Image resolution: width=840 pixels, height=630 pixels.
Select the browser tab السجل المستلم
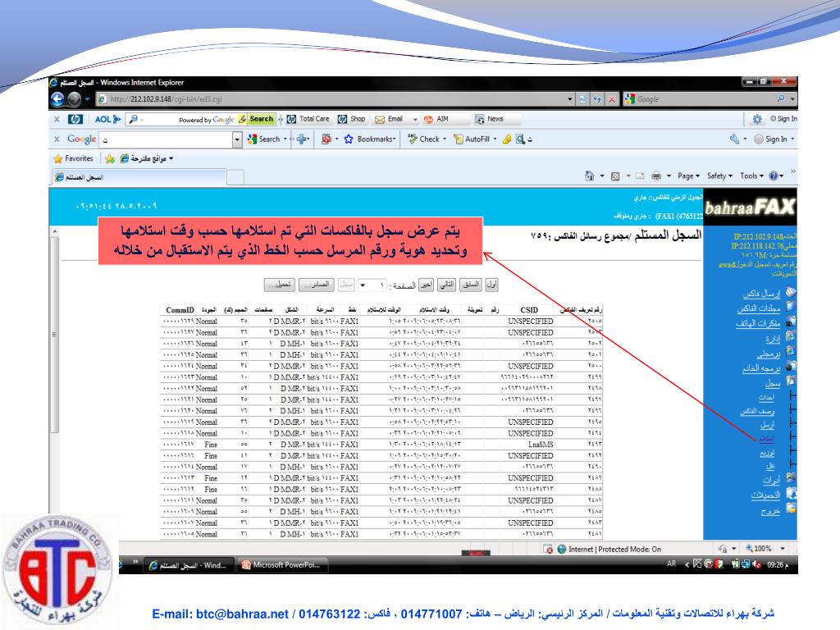pos(139,177)
